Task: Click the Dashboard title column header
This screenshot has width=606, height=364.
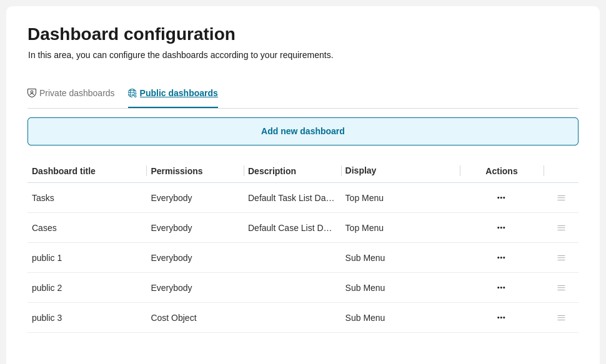Action: pos(64,171)
